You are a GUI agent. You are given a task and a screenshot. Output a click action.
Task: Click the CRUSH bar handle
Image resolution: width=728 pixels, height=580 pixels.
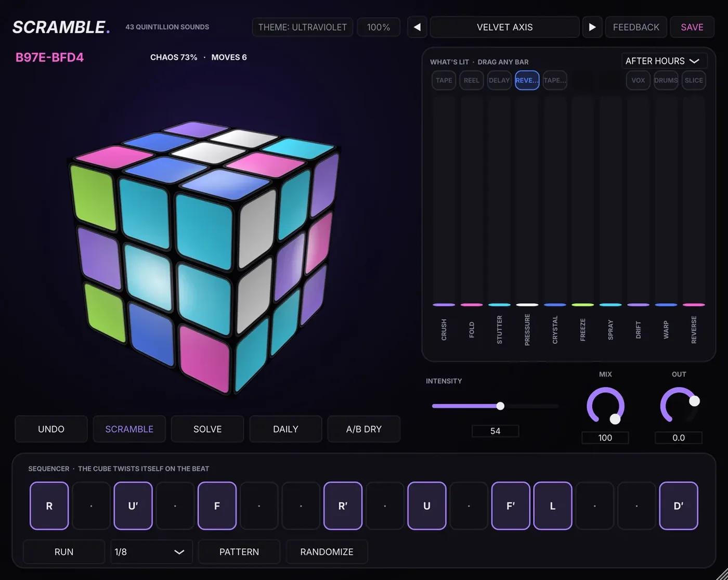pyautogui.click(x=444, y=305)
